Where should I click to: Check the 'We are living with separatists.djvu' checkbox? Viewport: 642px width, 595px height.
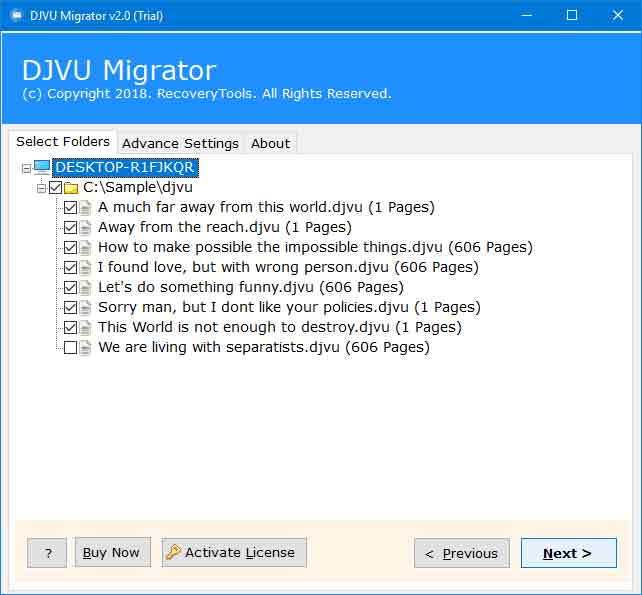click(x=70, y=348)
